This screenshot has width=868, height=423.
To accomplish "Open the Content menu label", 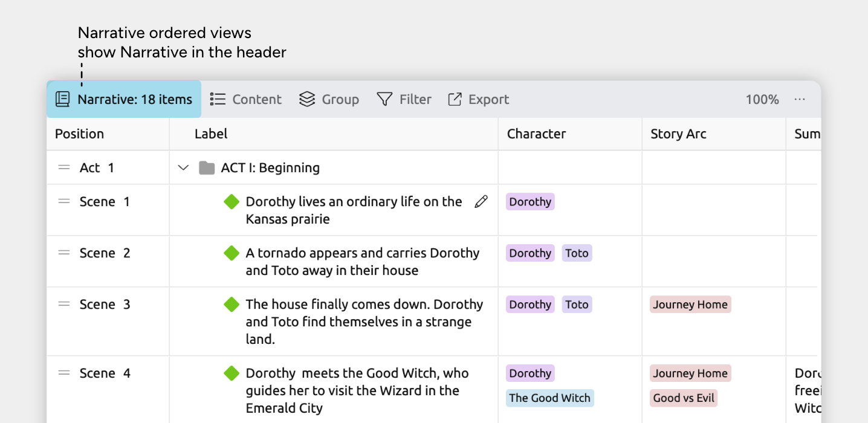I will [x=257, y=99].
